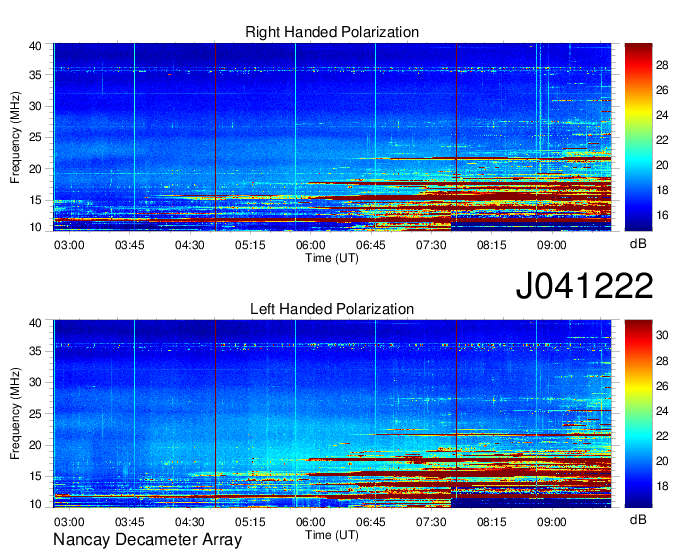The height and width of the screenshot is (552, 680).
Task: Click the "22" value on Right Handed color bar
Action: [x=662, y=140]
